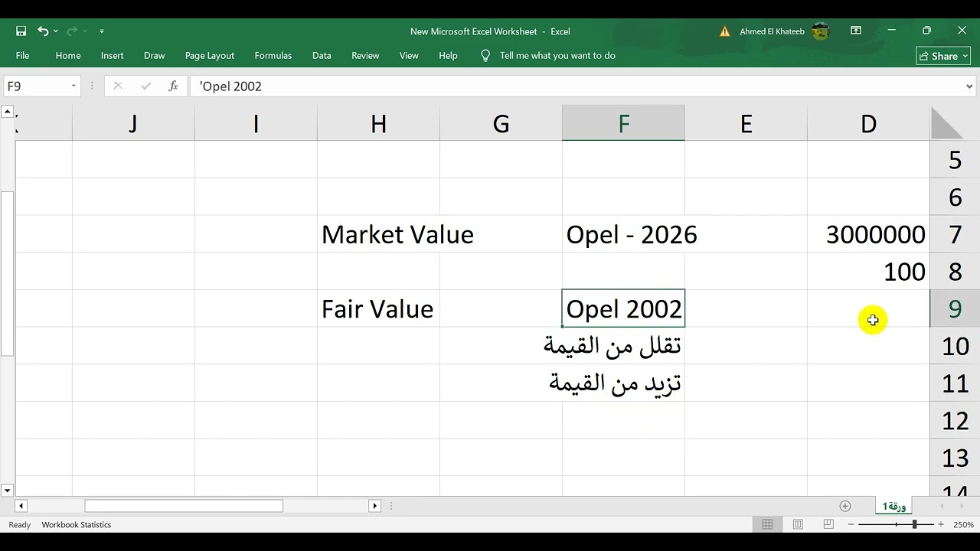980x551 pixels.
Task: Click the formula bar showing 'Opel 2002
Action: point(576,86)
